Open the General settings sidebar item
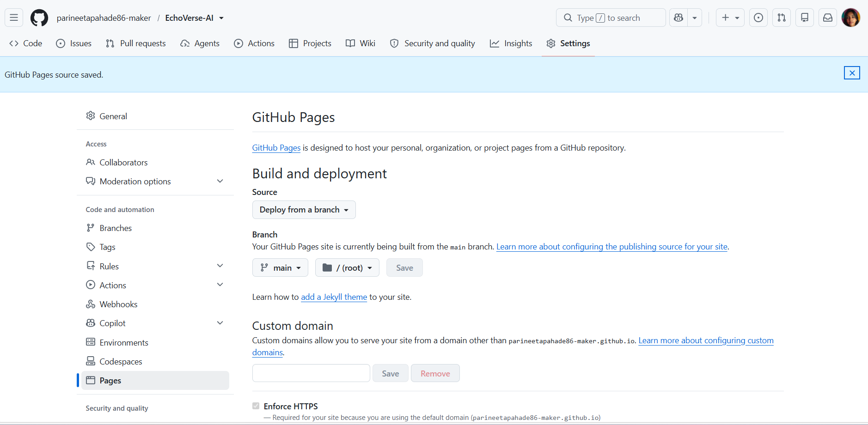 (x=155, y=116)
